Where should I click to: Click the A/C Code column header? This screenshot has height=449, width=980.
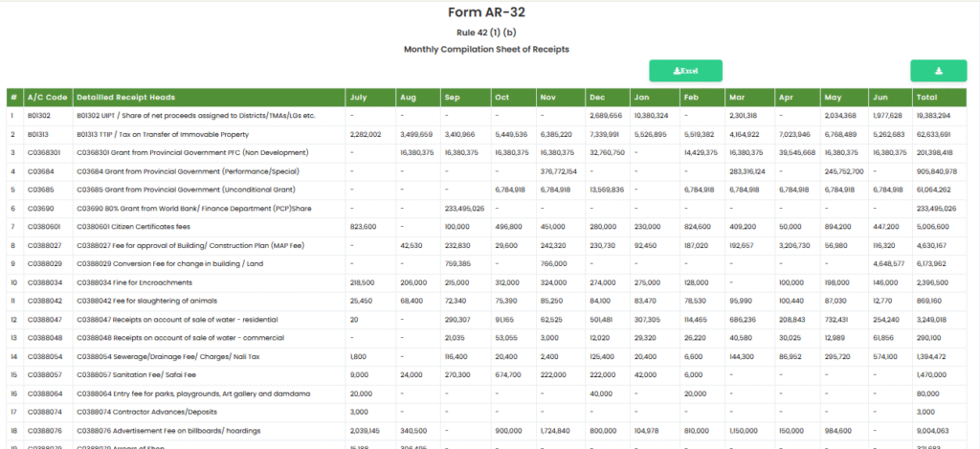[x=47, y=98]
